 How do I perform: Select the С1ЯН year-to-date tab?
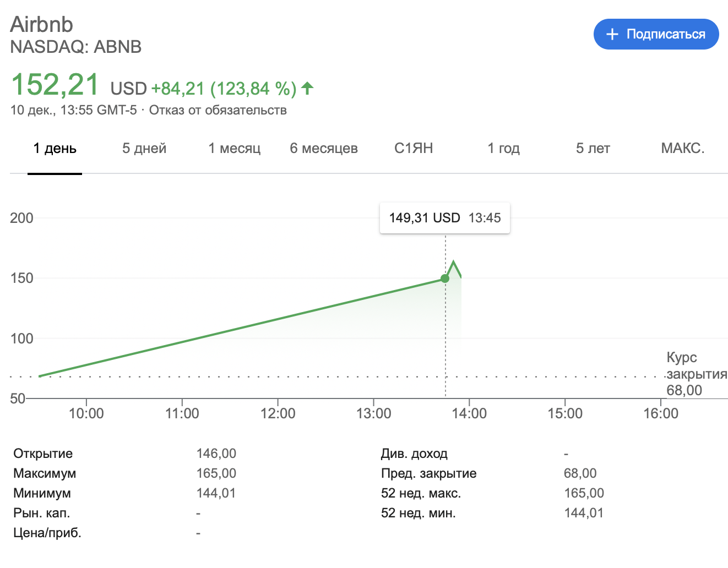click(x=414, y=148)
